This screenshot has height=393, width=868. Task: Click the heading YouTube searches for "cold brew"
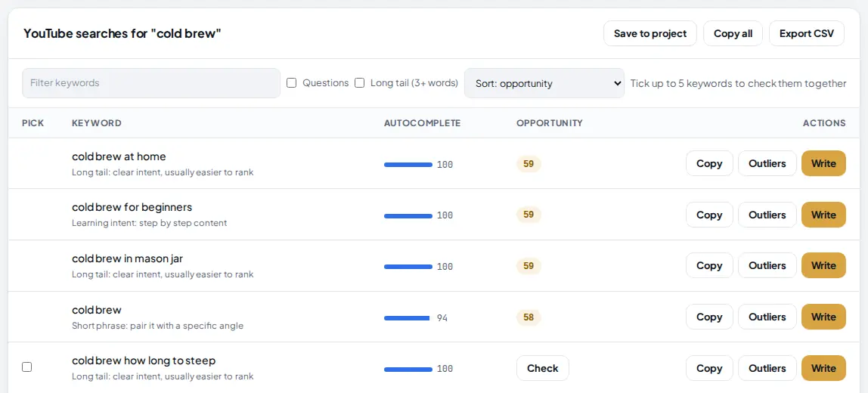[122, 33]
